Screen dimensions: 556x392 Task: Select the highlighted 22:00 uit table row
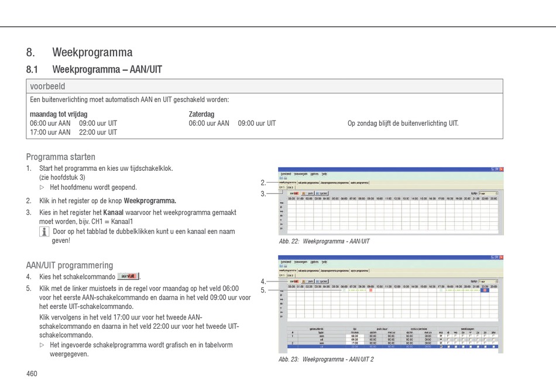click(393, 346)
